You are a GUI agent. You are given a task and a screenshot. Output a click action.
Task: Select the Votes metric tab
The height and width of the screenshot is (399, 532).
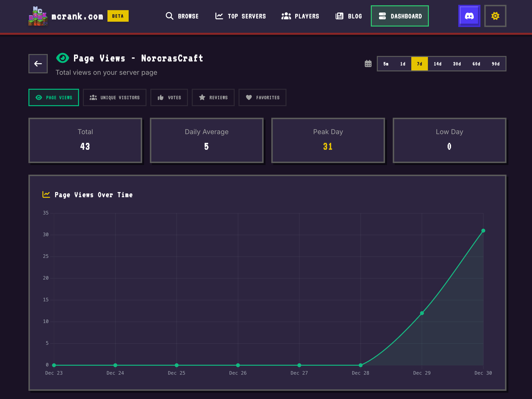(169, 97)
